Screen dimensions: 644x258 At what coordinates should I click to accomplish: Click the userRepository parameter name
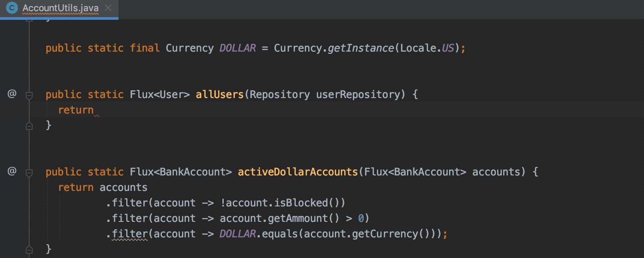click(x=358, y=95)
